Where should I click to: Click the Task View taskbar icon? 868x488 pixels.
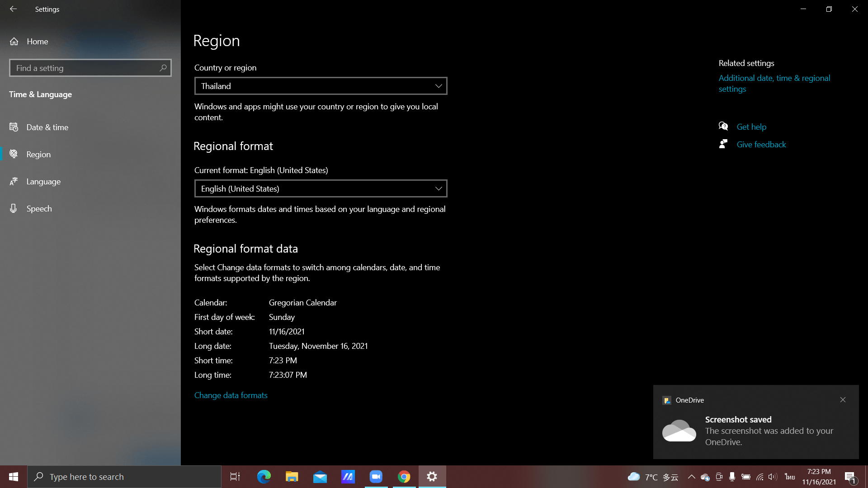pyautogui.click(x=235, y=477)
